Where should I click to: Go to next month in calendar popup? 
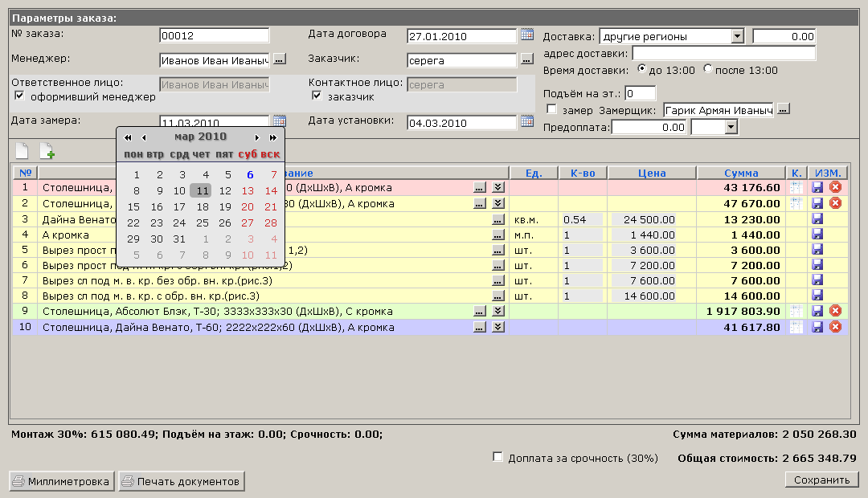coord(257,137)
